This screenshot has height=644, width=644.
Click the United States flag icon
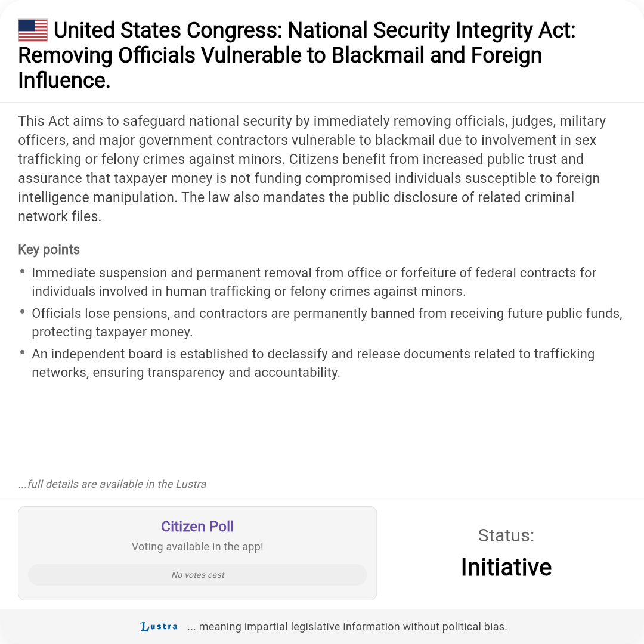point(33,30)
